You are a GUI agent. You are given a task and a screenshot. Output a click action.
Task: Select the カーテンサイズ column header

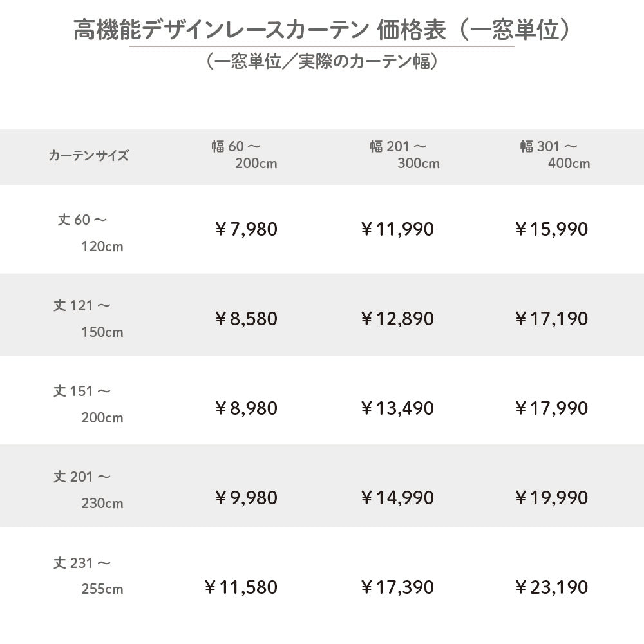[x=89, y=155]
